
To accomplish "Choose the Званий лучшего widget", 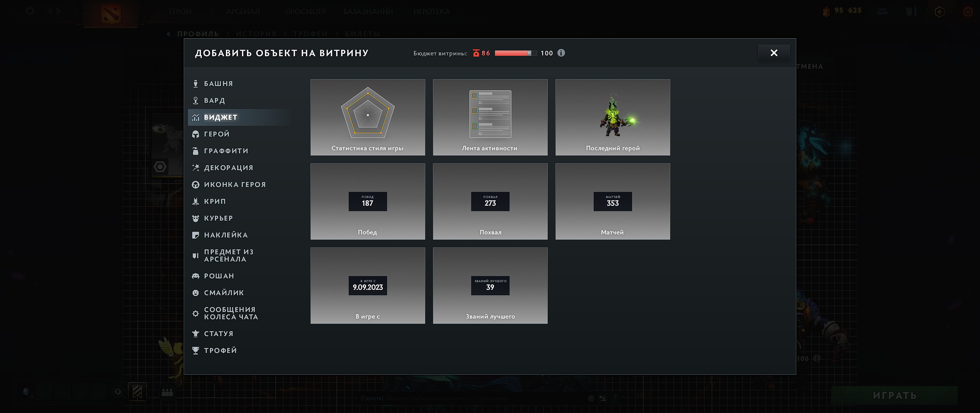I will (490, 286).
